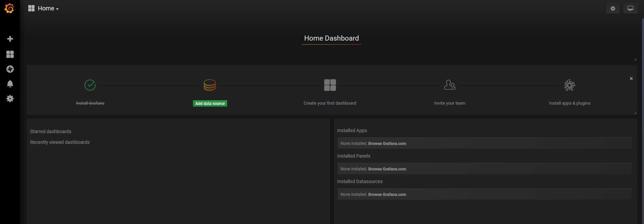644x224 pixels.
Task: Click the page's vertical scrollbar
Action: pyautogui.click(x=642, y=121)
